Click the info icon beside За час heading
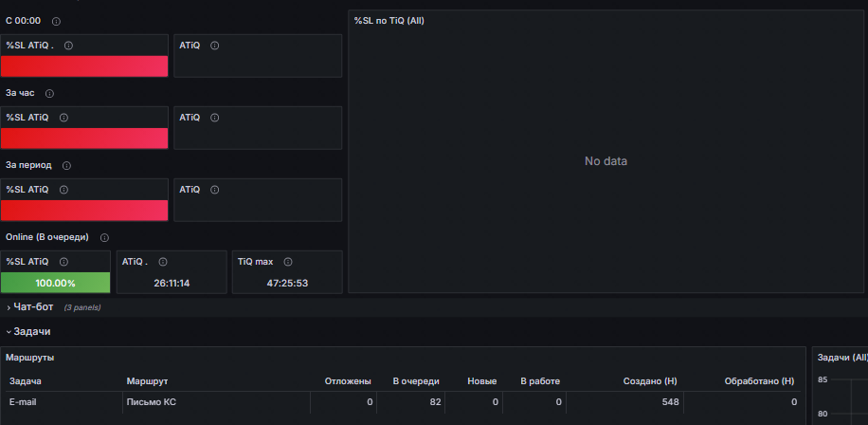Image resolution: width=868 pixels, height=425 pixels. (x=49, y=94)
